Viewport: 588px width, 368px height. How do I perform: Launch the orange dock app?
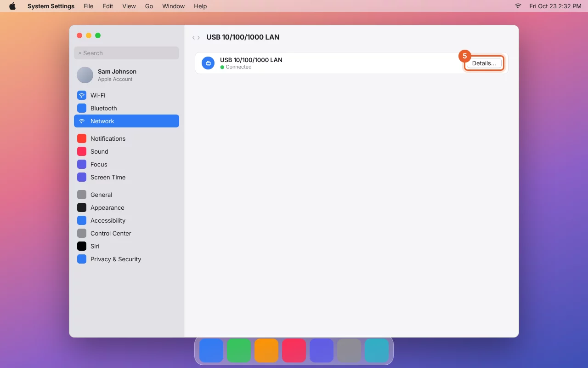coord(266,351)
